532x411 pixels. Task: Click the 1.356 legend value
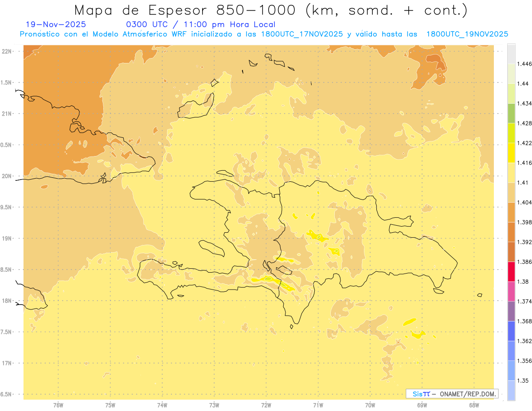pos(524,360)
